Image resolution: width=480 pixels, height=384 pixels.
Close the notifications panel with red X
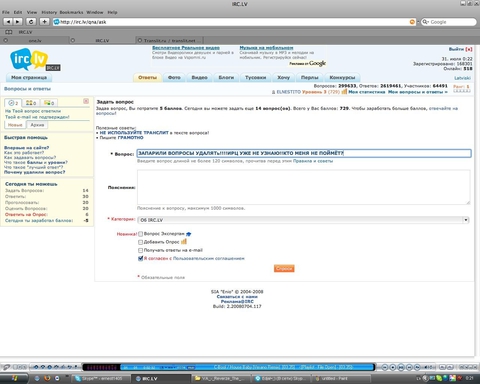click(x=86, y=101)
